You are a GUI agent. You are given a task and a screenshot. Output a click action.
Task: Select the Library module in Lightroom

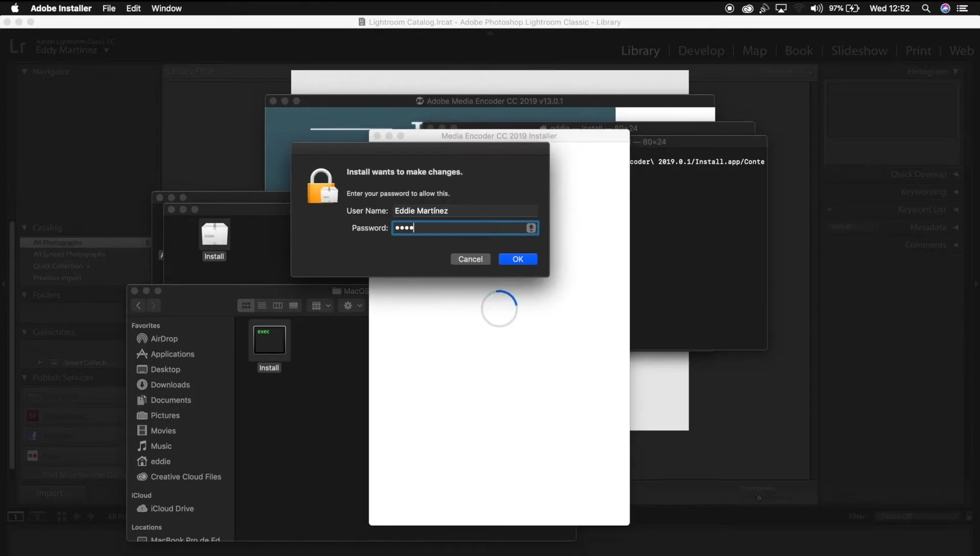[640, 51]
